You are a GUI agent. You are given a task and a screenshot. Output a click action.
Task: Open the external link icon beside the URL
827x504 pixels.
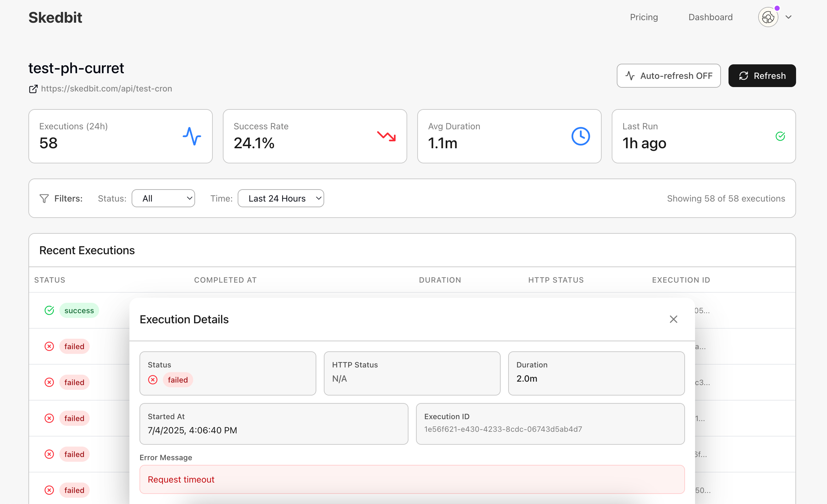(33, 89)
